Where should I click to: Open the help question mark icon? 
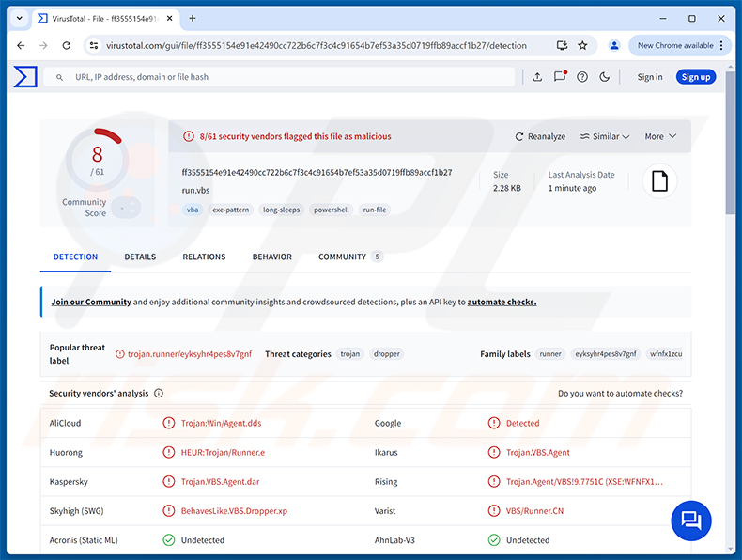[582, 77]
